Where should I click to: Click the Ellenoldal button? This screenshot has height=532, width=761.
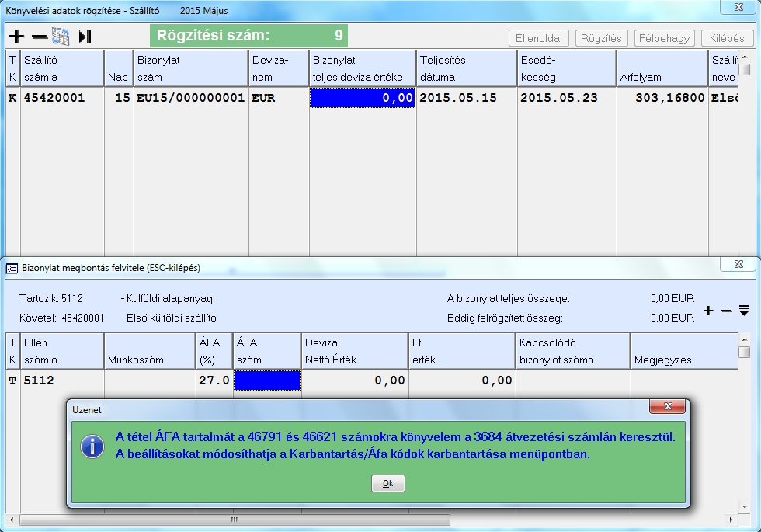pyautogui.click(x=539, y=38)
